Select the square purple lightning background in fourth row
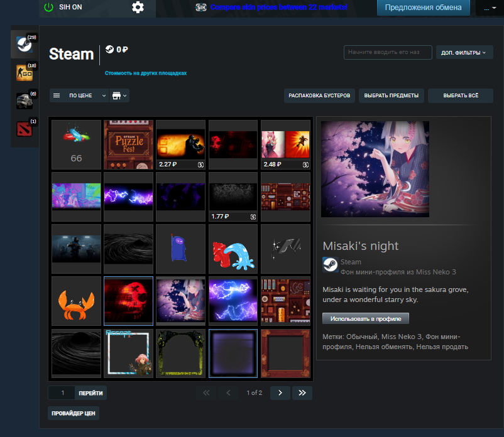504x437 pixels. [233, 301]
